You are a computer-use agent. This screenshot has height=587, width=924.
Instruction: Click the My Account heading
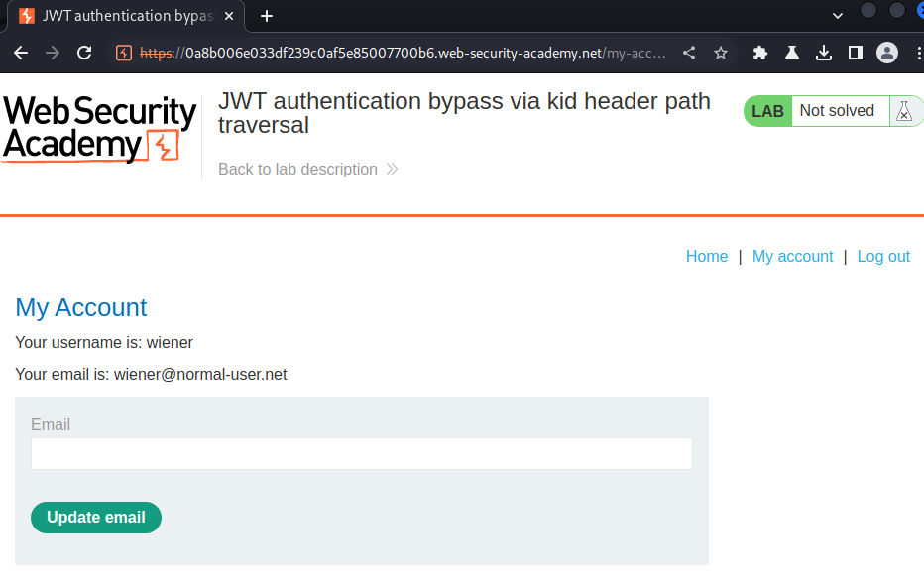point(80,307)
